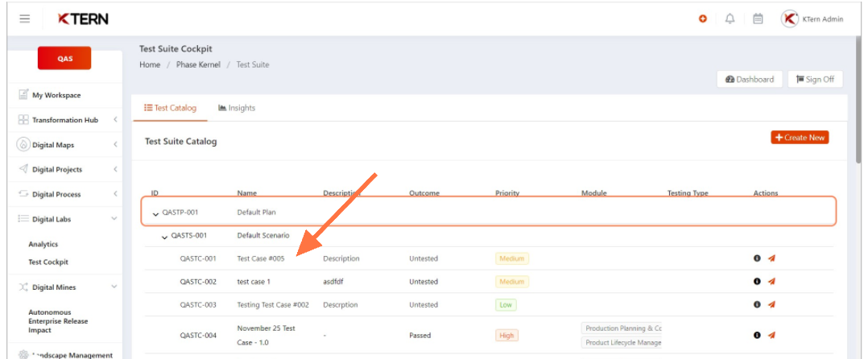Click the test case 1 name
Viewport: 868px width, 359px height.
(x=254, y=282)
